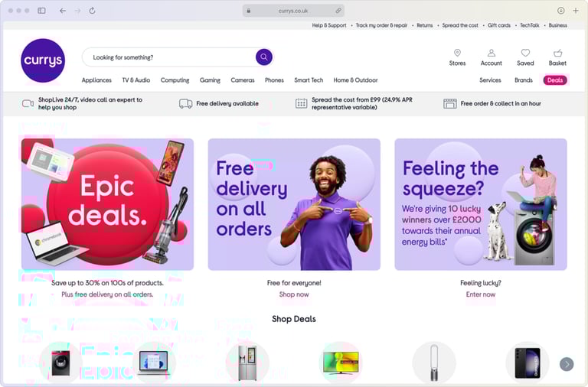Open a new tab with the plus icon
The image size is (588, 387).
(x=576, y=11)
